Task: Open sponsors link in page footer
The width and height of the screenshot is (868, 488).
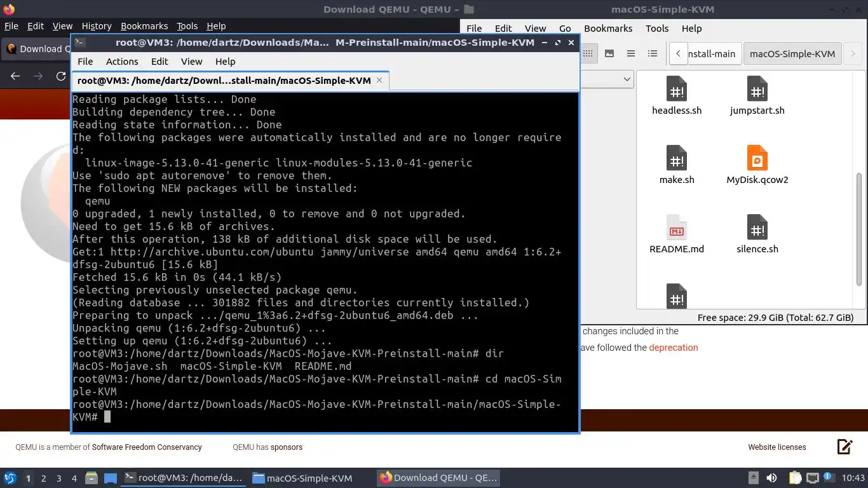Action: point(287,447)
